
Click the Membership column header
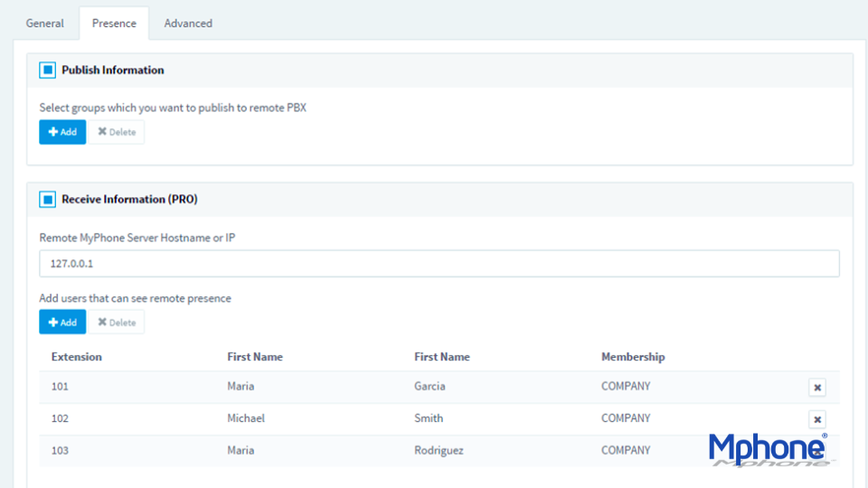[x=633, y=357]
